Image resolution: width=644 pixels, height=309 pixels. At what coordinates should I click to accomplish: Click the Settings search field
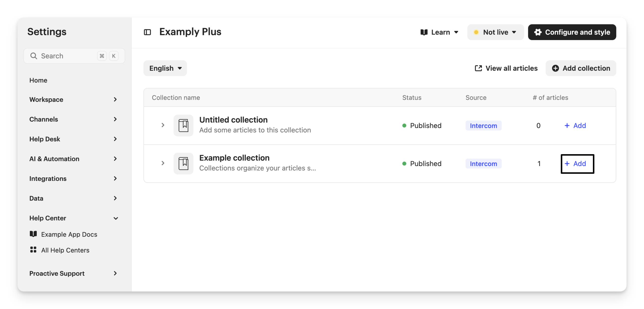(67, 56)
